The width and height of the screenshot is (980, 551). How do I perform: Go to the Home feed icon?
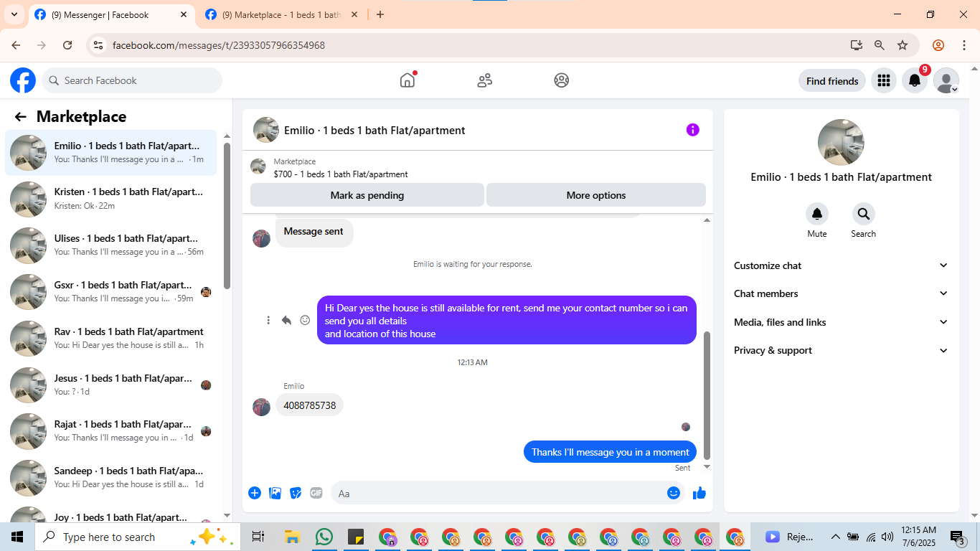click(407, 80)
